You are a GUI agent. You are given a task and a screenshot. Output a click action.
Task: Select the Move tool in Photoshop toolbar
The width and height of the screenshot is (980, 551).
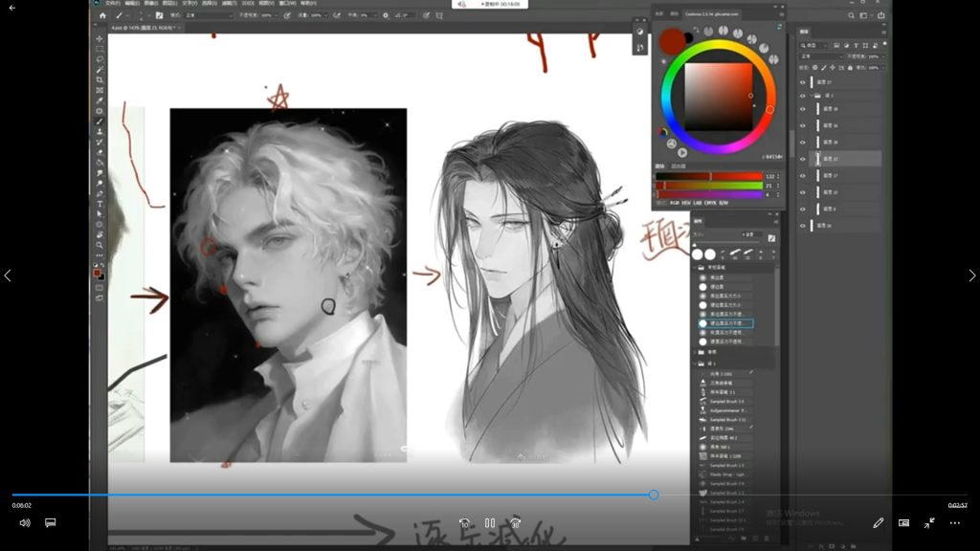pyautogui.click(x=100, y=38)
